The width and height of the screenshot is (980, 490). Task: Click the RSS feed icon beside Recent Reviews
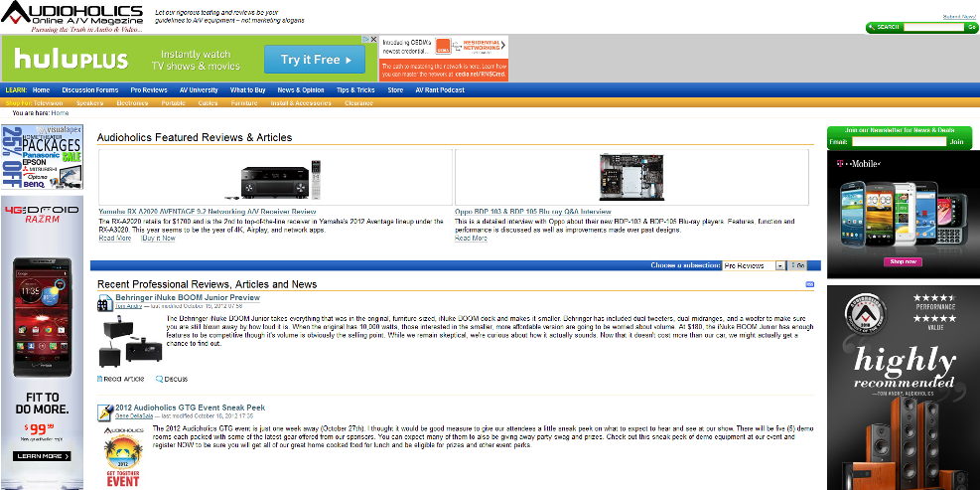point(809,285)
